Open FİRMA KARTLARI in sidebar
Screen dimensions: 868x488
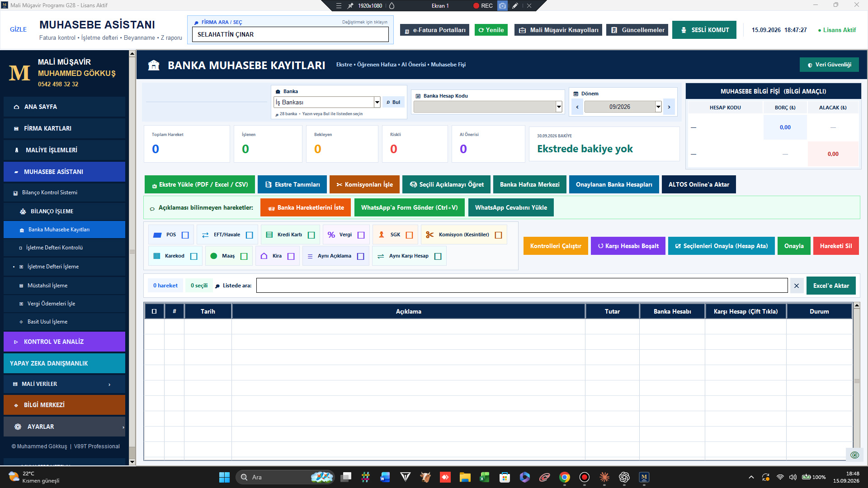(x=64, y=128)
